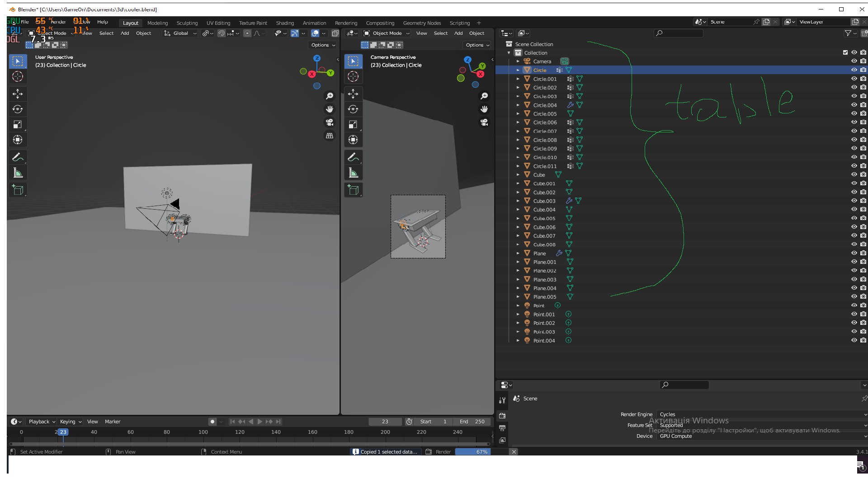Toggle proportional editing in left viewport header
Image resolution: width=868 pixels, height=488 pixels.
coord(247,33)
